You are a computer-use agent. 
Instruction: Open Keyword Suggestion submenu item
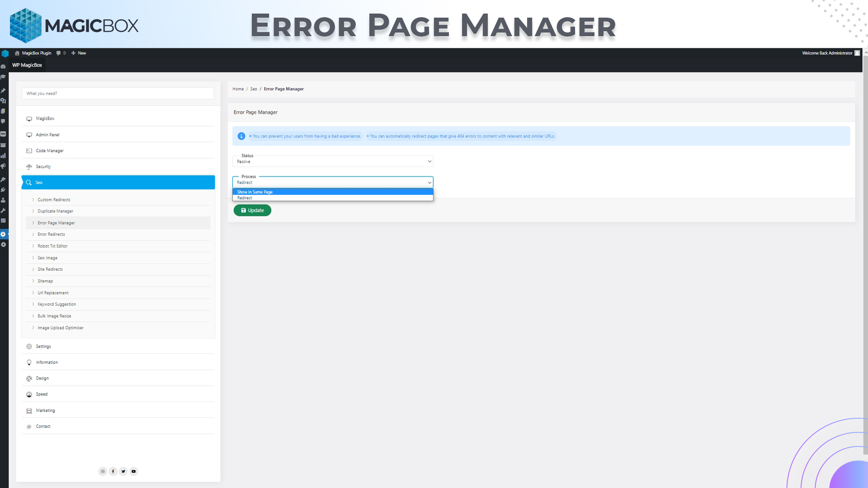(x=118, y=305)
